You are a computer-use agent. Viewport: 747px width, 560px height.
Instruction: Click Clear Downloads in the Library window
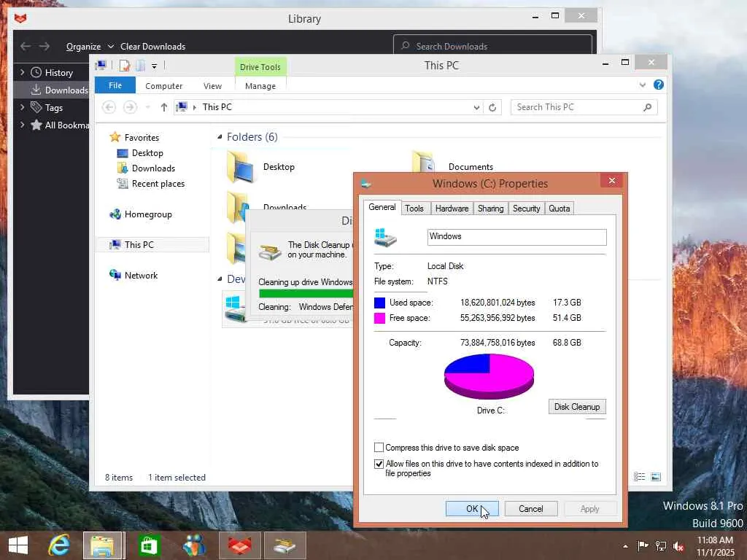point(153,47)
